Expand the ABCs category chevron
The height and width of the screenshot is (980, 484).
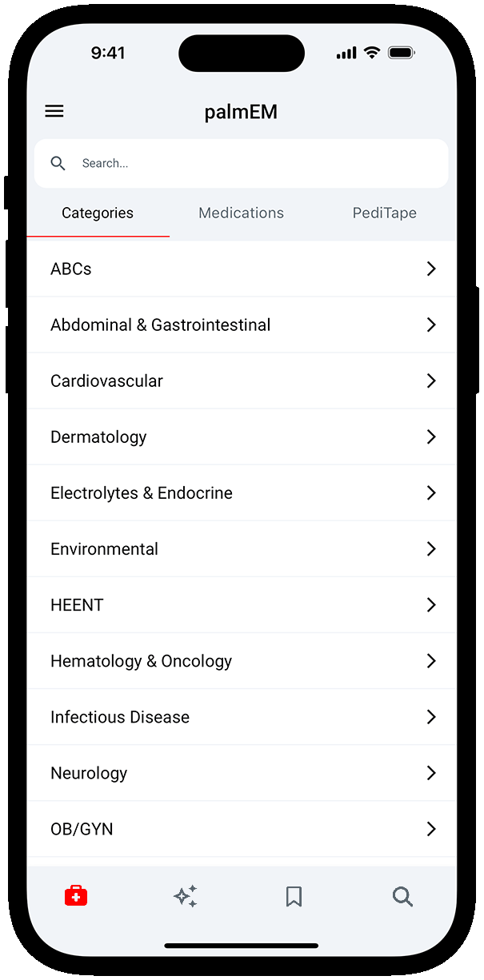click(431, 269)
